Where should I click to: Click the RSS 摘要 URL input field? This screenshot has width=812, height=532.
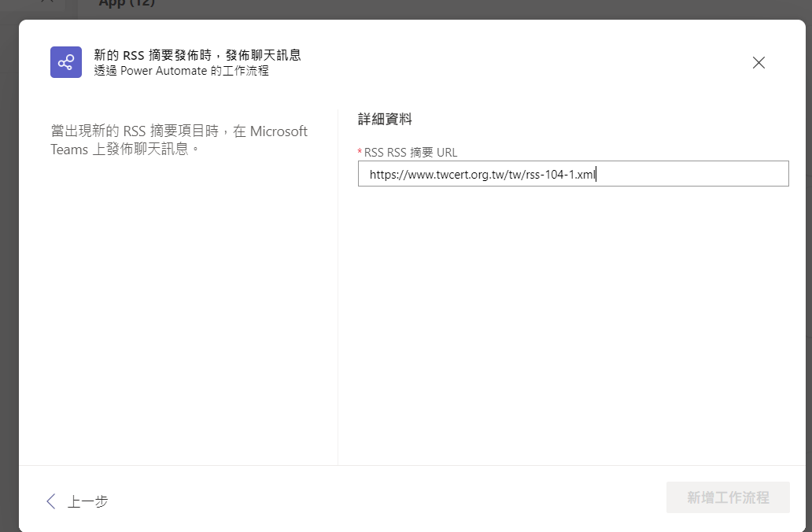(x=574, y=174)
